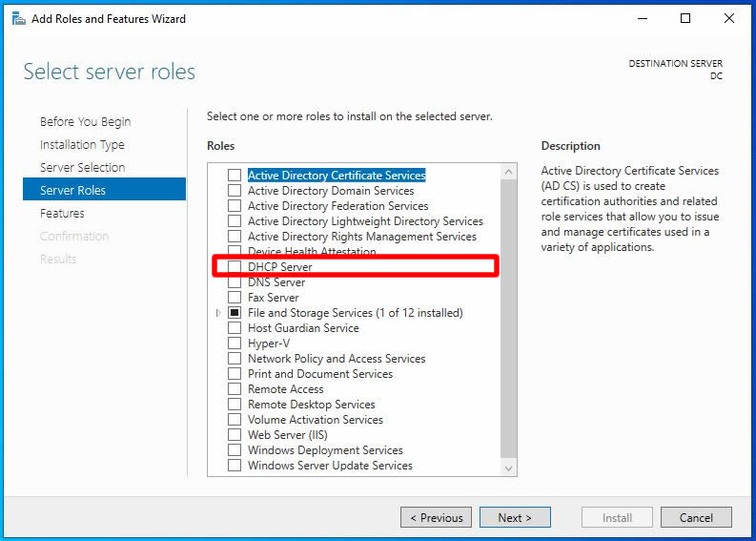The image size is (756, 541).
Task: Select the Server Roles step
Action: point(104,190)
